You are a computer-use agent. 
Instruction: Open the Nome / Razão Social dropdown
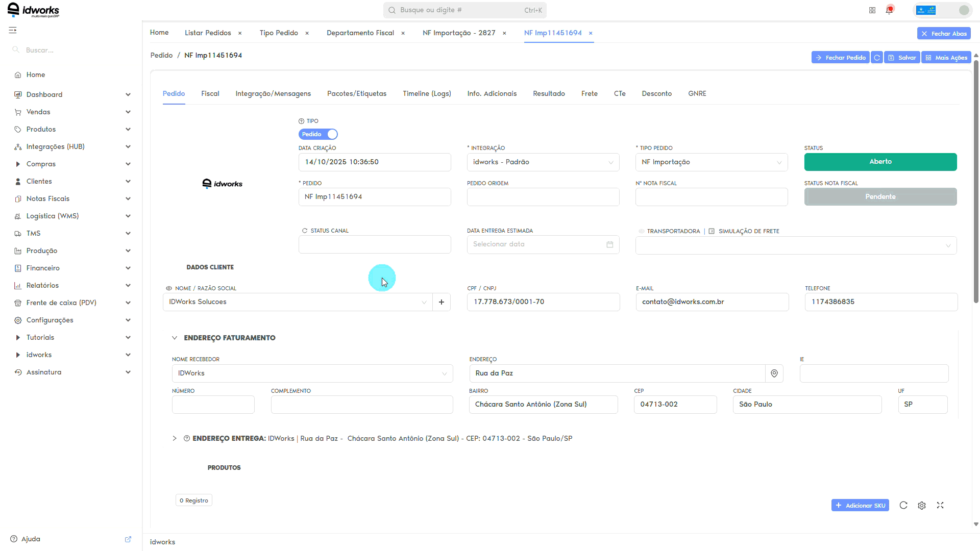(x=298, y=302)
